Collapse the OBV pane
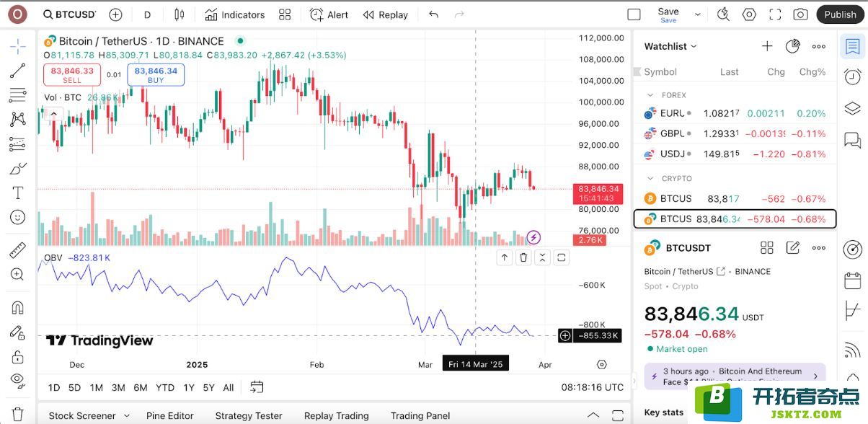 tap(542, 257)
